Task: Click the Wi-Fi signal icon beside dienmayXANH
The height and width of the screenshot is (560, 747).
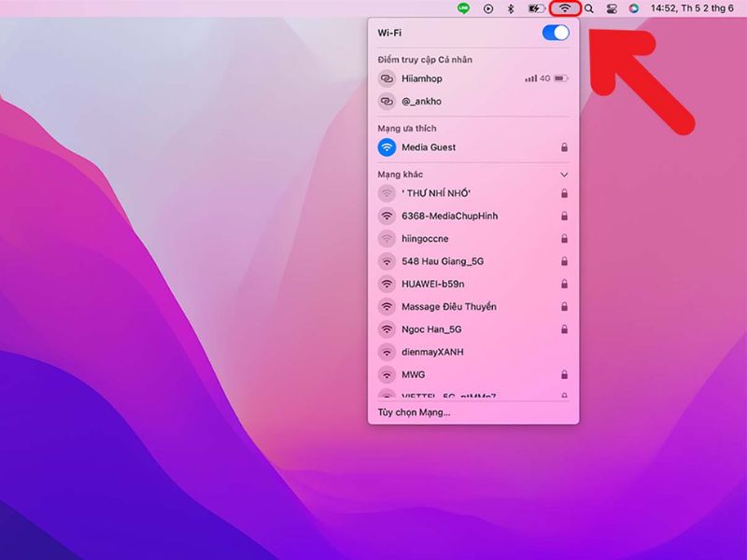Action: [387, 352]
